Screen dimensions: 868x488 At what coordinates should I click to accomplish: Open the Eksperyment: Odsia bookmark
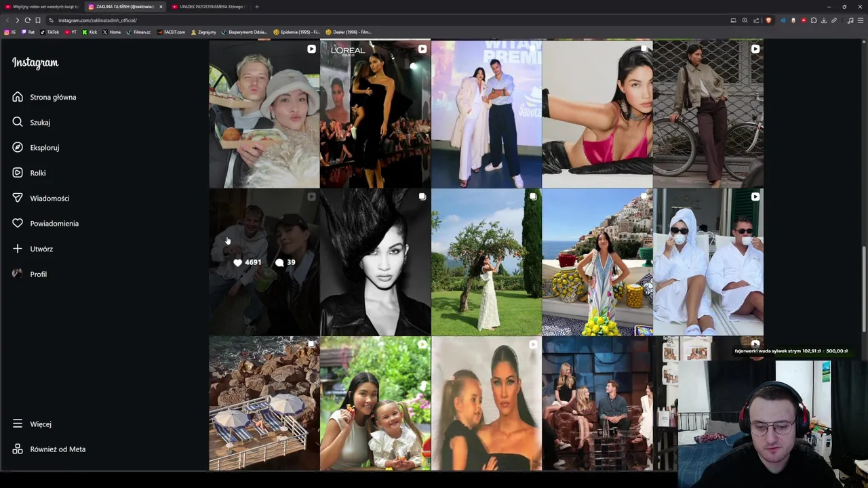click(244, 32)
